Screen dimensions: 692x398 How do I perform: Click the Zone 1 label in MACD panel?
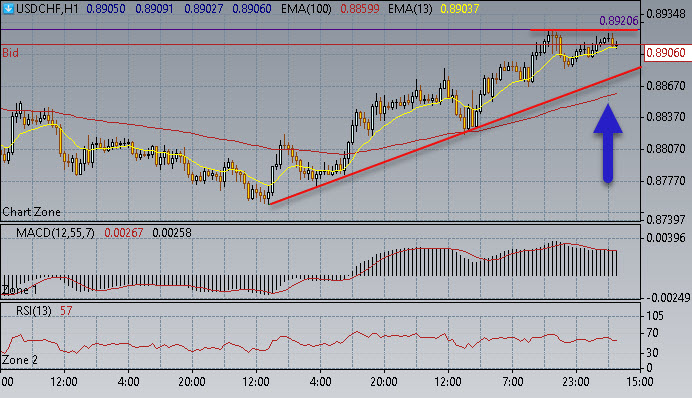click(19, 290)
